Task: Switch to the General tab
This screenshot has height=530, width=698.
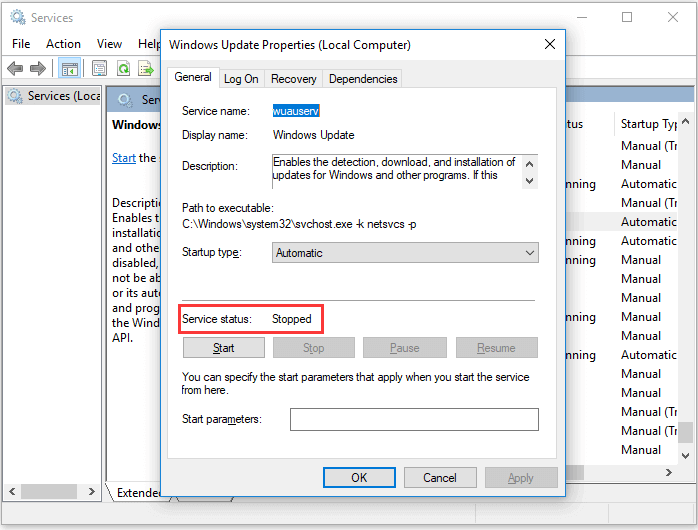Action: [193, 77]
